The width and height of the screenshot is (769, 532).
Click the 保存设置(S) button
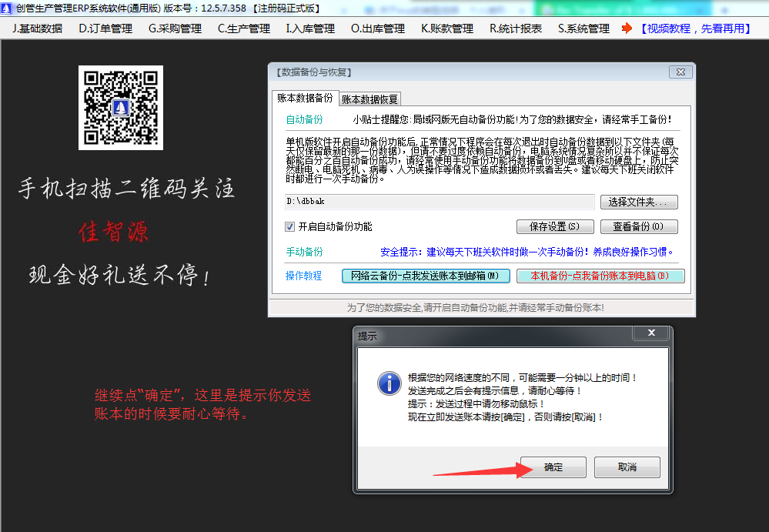[556, 226]
